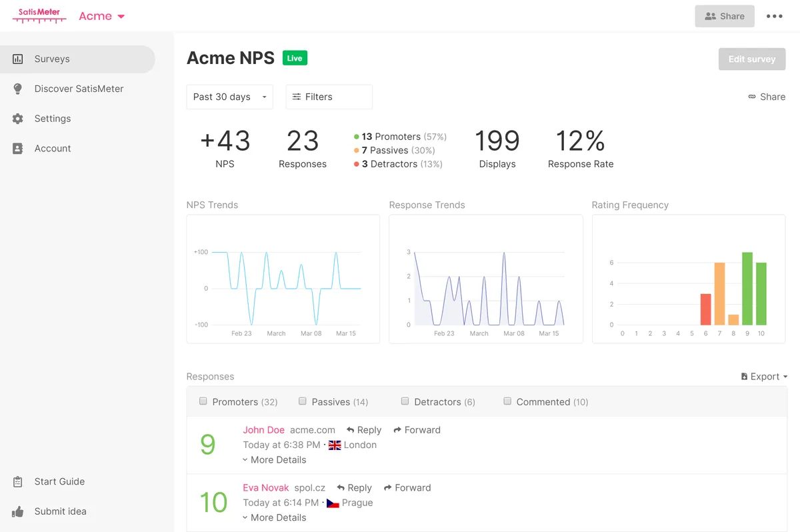Screen dimensions: 800x532
Task: Click the UK flag next to London
Action: point(335,445)
